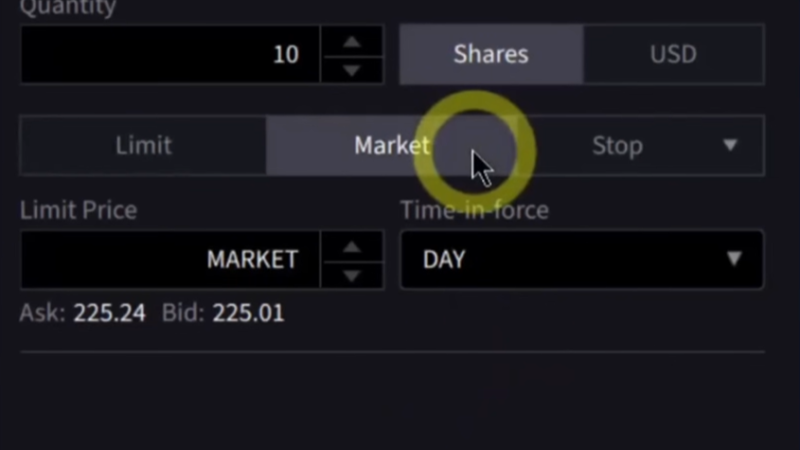This screenshot has height=450, width=800.
Task: Click the 225.01 bid price value
Action: point(248,314)
